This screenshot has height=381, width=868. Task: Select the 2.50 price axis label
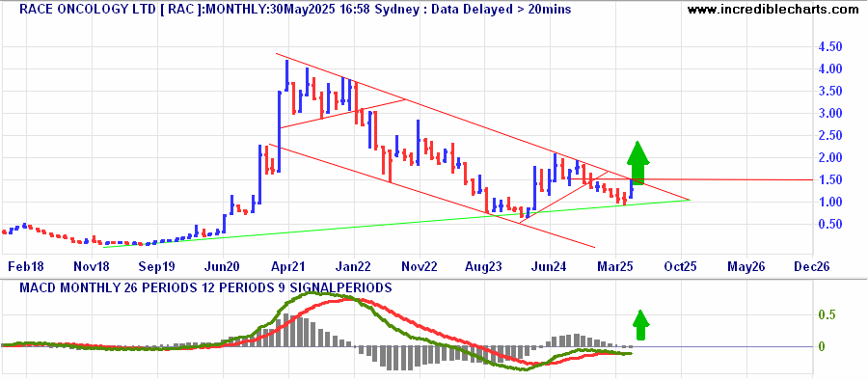[829, 136]
